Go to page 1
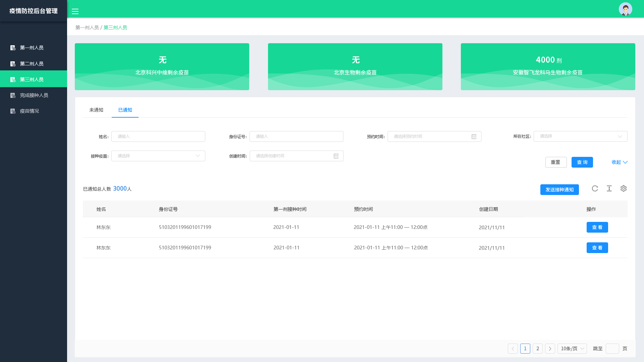This screenshot has width=644, height=362. click(525, 349)
